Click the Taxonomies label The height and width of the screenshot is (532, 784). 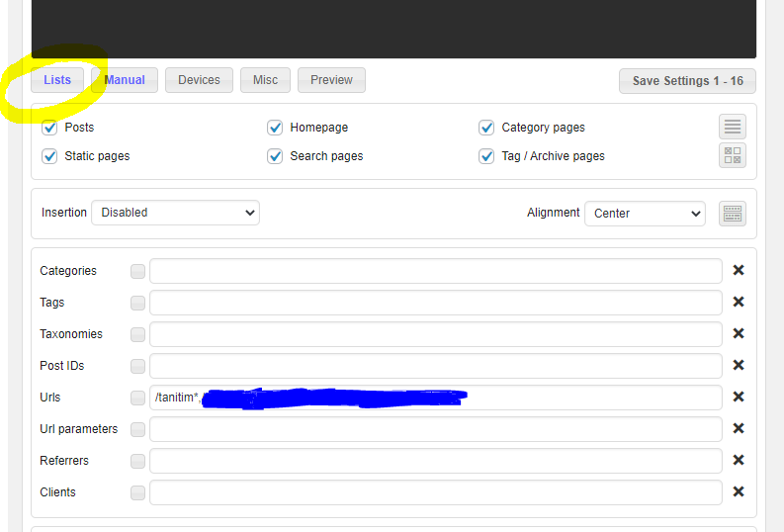pos(71,334)
